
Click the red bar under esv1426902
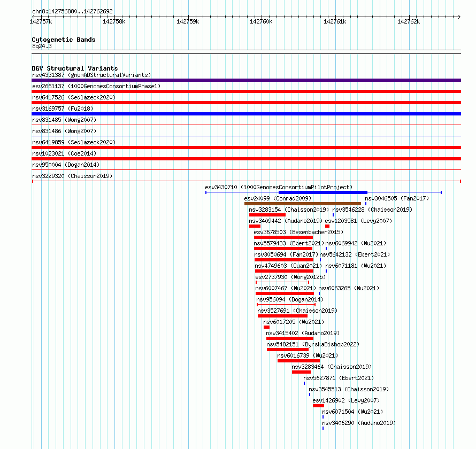pyautogui.click(x=318, y=406)
